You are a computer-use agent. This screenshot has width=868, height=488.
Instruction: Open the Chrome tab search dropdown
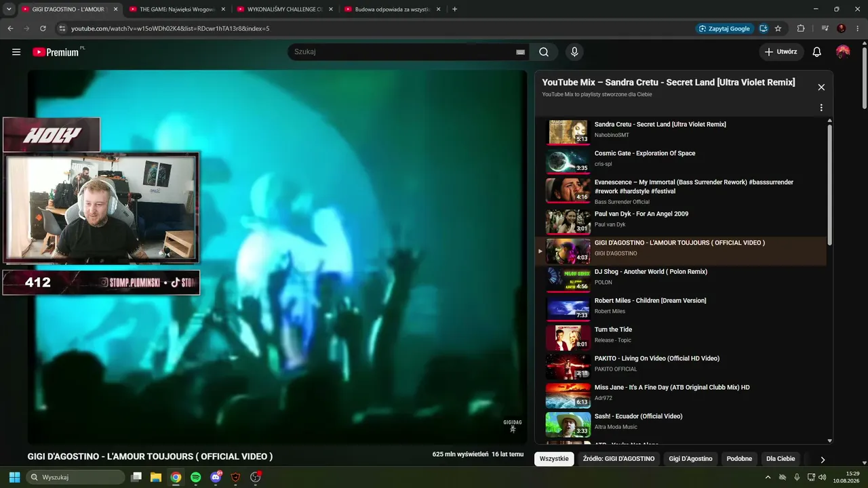pyautogui.click(x=9, y=9)
